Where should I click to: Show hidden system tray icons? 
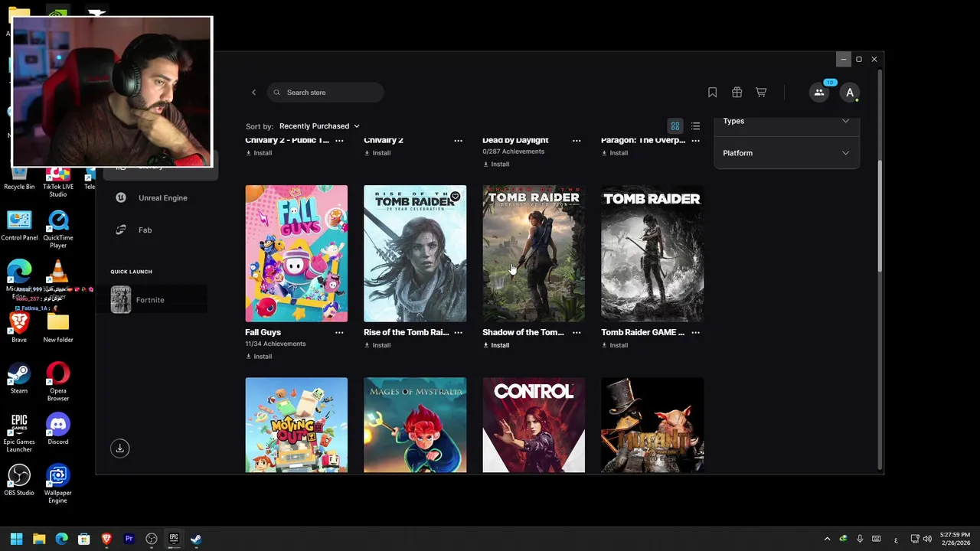point(827,540)
